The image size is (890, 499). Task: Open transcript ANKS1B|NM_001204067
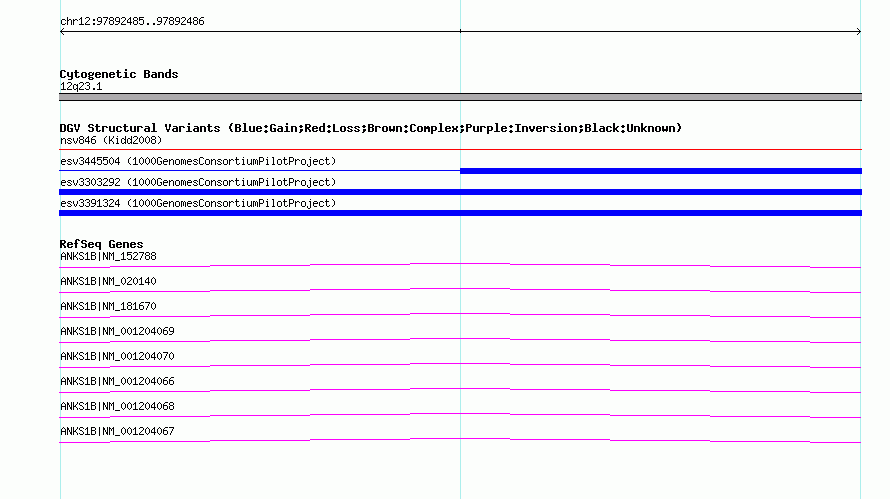(x=117, y=431)
